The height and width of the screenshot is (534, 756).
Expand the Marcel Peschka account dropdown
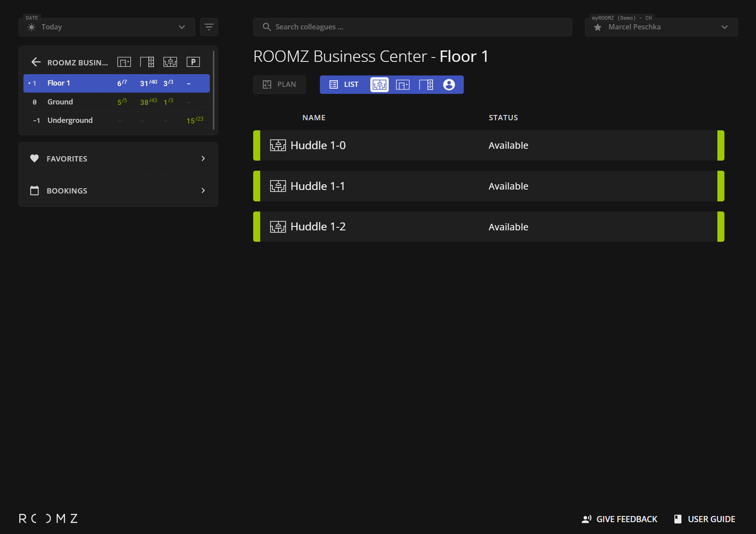point(724,27)
